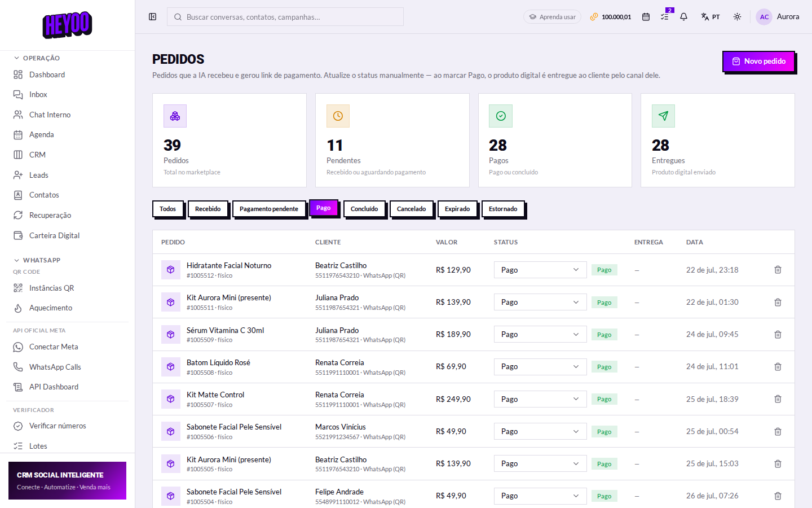Create a Novo pedido
This screenshot has width=812, height=508.
click(758, 62)
